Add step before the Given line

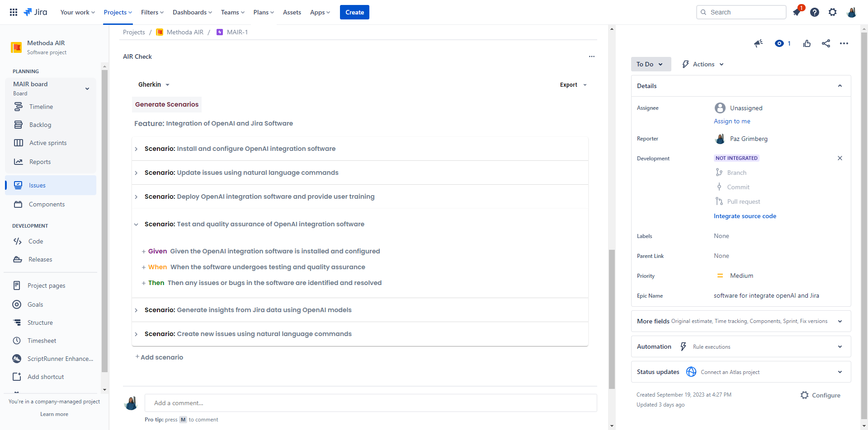click(x=144, y=252)
